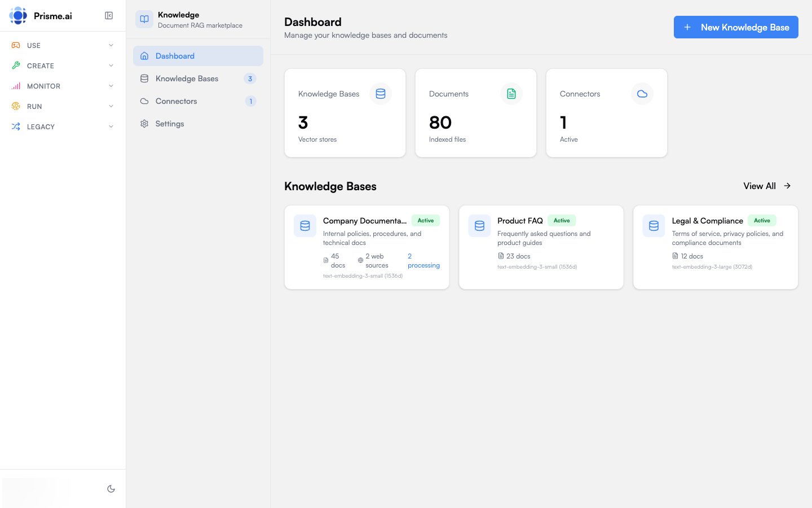Click the Legal & Compliance database icon
The image size is (812, 508).
(x=654, y=226)
